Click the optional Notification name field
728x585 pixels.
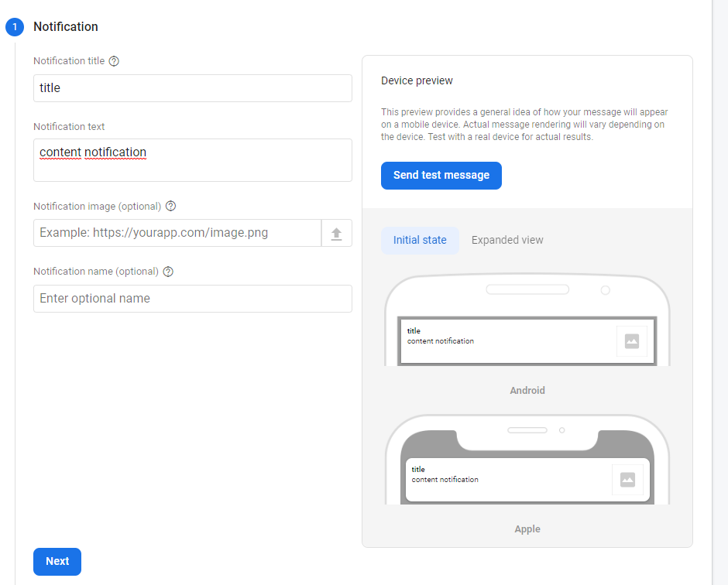[192, 299]
